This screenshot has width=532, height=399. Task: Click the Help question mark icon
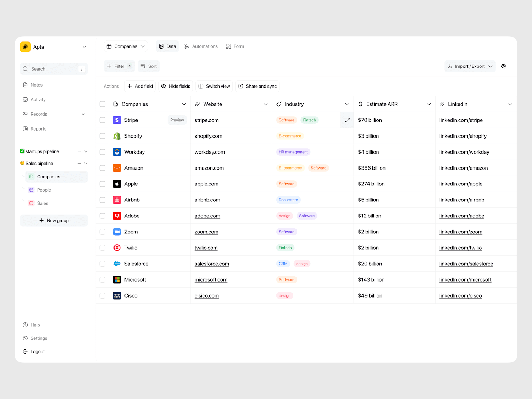pyautogui.click(x=25, y=325)
